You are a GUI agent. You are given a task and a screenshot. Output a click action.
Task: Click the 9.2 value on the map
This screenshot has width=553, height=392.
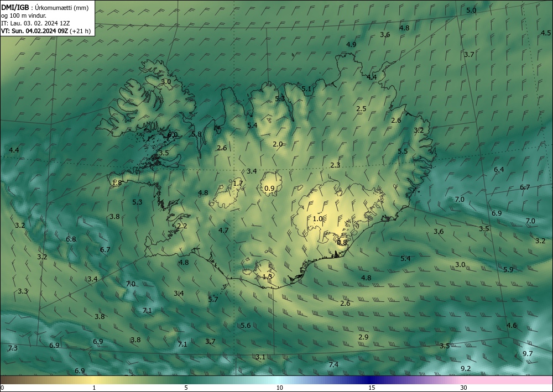466,368
